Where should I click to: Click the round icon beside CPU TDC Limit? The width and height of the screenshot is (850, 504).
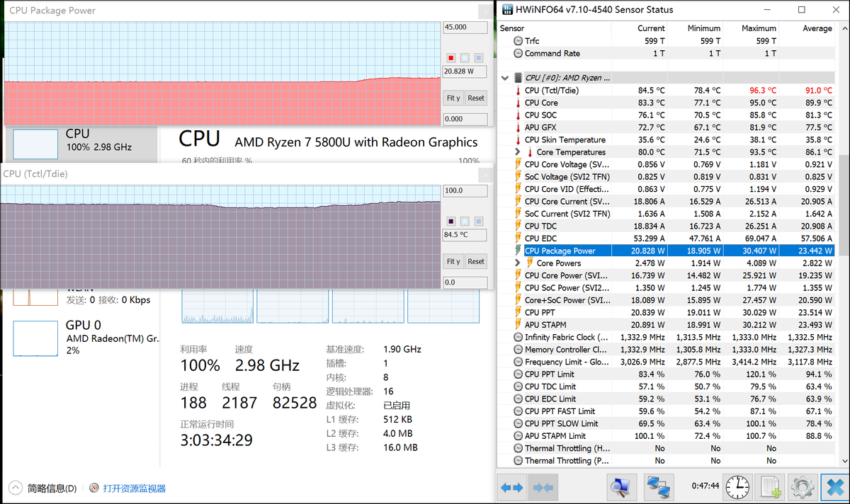click(518, 386)
